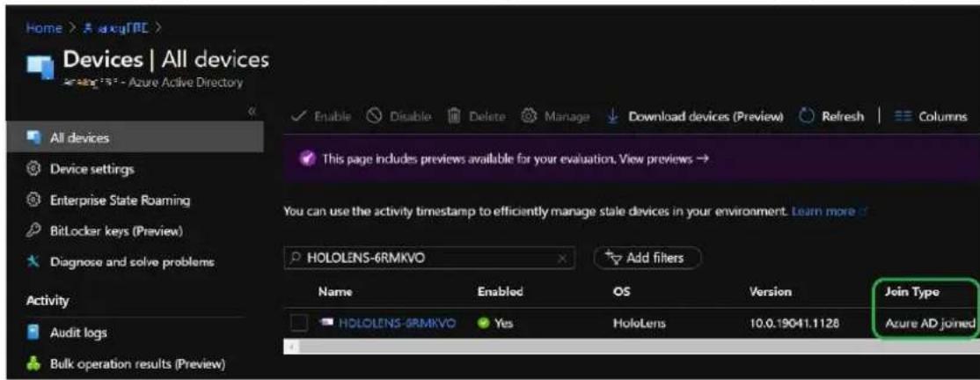Collapse the sidebar with the double-chevron
The width and height of the screenshot is (980, 380).
pos(252,113)
